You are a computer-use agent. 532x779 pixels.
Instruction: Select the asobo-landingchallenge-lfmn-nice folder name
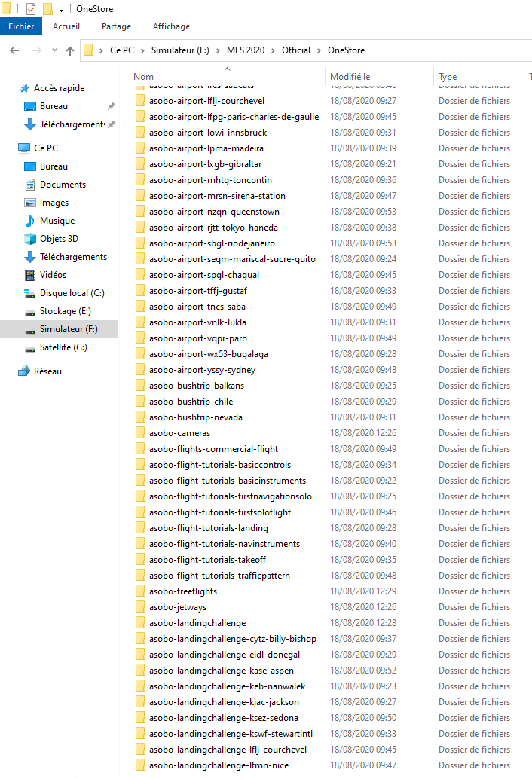click(x=219, y=765)
